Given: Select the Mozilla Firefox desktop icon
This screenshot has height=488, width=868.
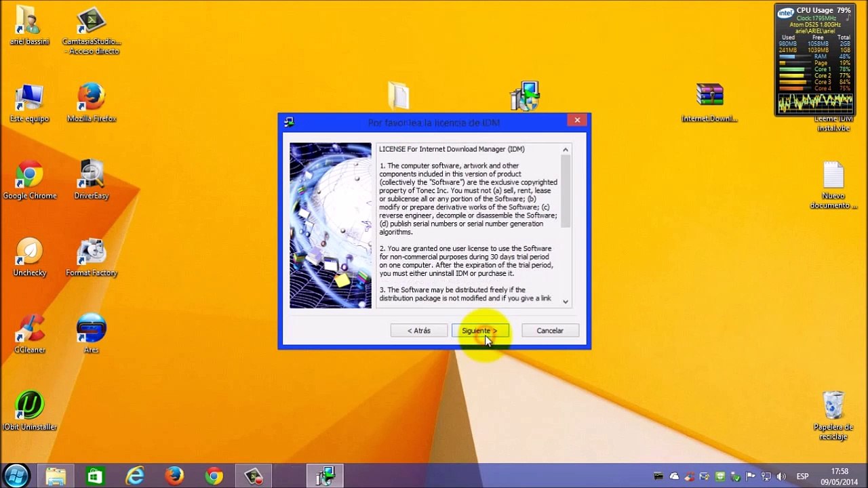Looking at the screenshot, I should tap(92, 103).
